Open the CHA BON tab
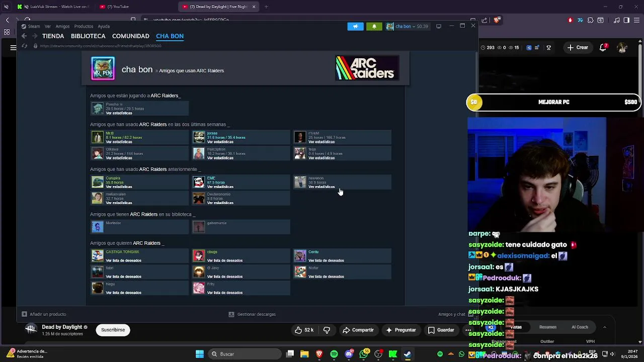The image size is (644, 362). [x=170, y=36]
